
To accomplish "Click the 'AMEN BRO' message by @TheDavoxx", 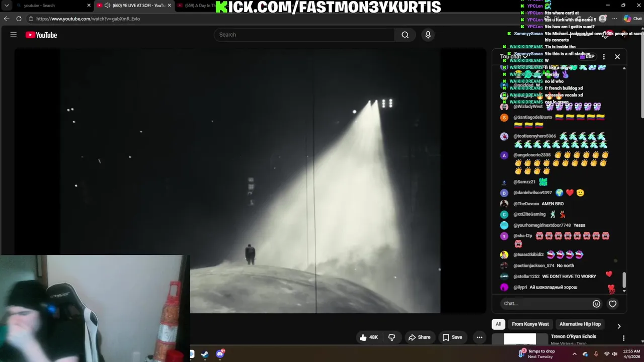I will 552,204.
